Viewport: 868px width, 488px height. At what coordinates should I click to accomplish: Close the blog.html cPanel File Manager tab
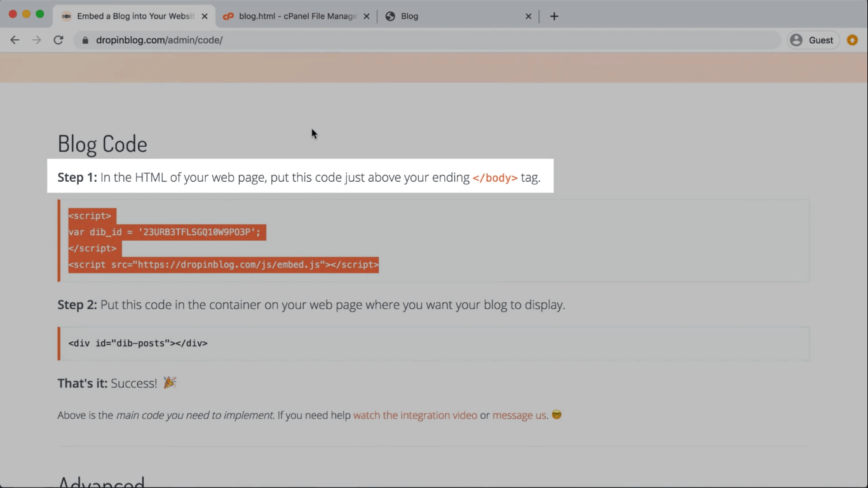(366, 17)
